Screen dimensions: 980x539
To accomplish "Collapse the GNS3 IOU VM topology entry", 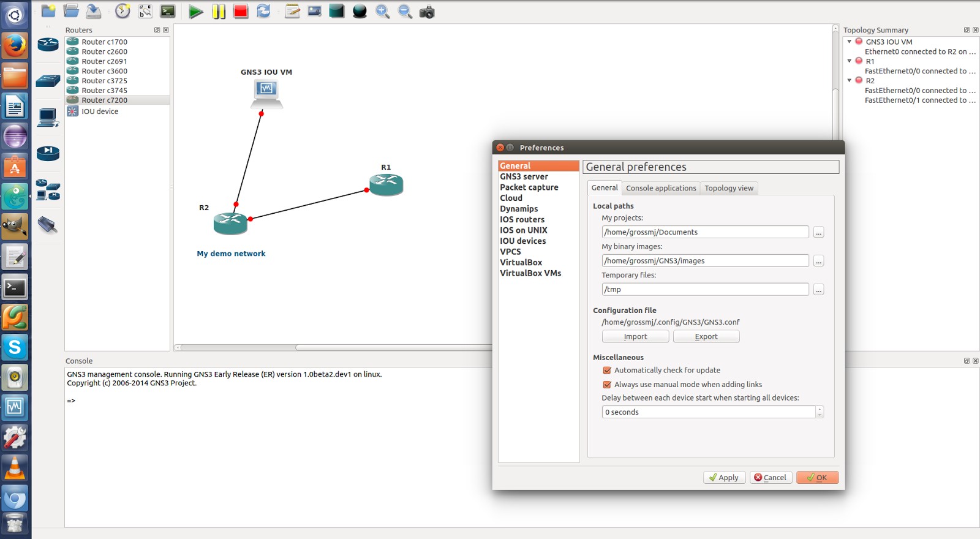I will click(850, 42).
